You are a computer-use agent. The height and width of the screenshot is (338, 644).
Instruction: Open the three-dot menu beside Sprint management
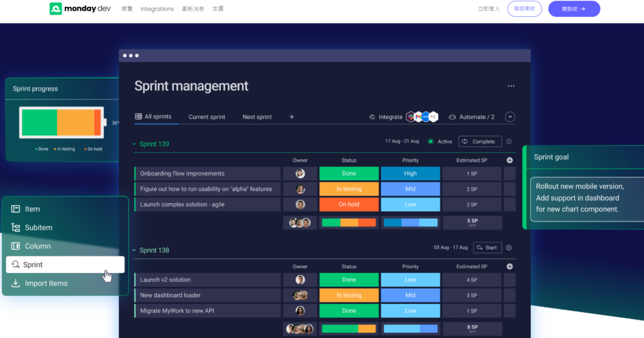point(511,86)
